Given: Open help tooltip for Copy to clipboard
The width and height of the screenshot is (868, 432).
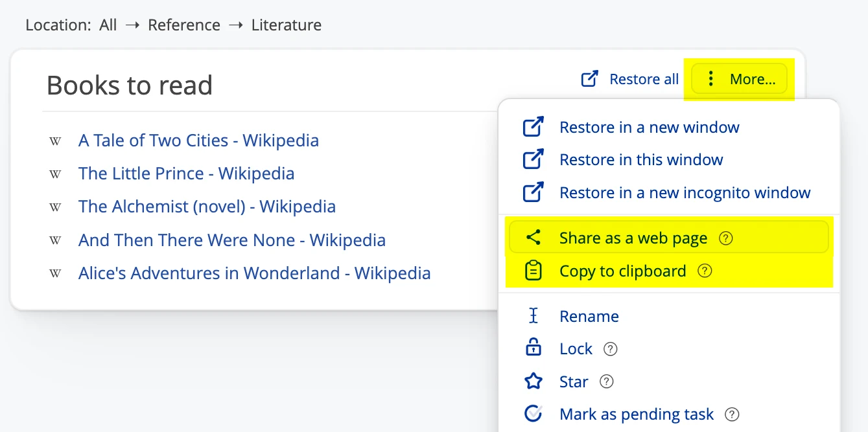Looking at the screenshot, I should (x=705, y=271).
